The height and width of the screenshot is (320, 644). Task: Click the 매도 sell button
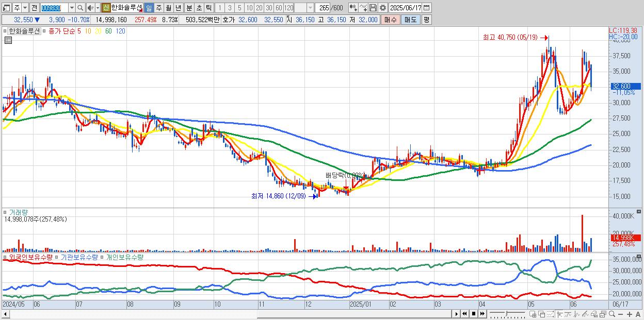coord(411,20)
